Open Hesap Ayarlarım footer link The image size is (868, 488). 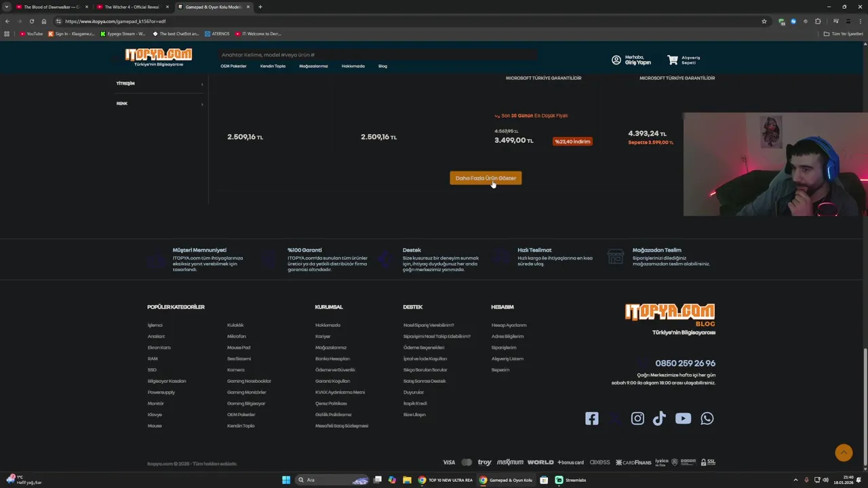(509, 325)
